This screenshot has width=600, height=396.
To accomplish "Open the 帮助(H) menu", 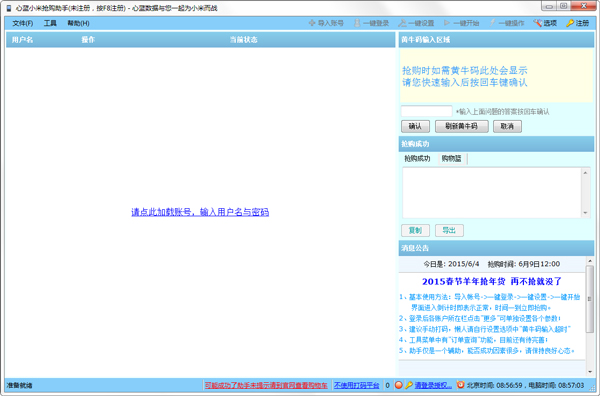I will [x=78, y=23].
